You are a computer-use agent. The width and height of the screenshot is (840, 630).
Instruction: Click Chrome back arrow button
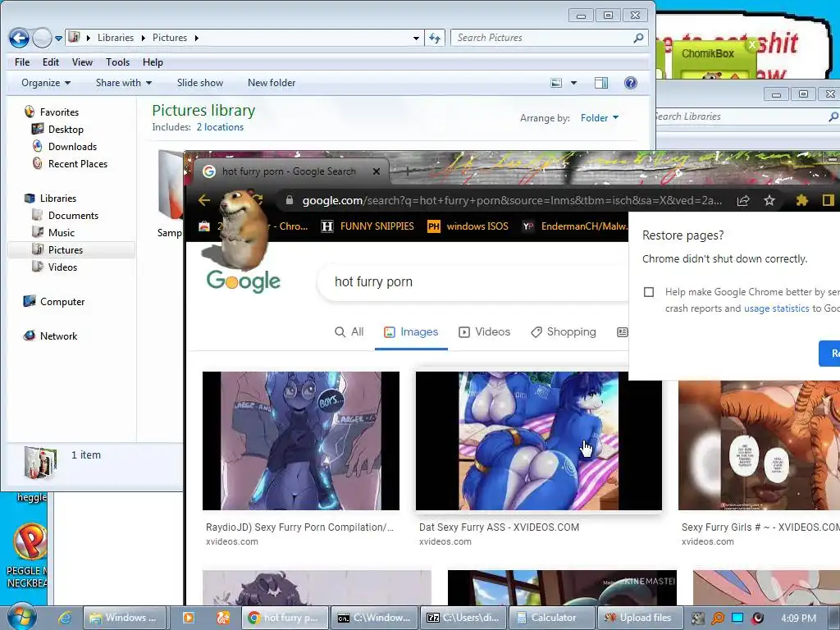(204, 200)
